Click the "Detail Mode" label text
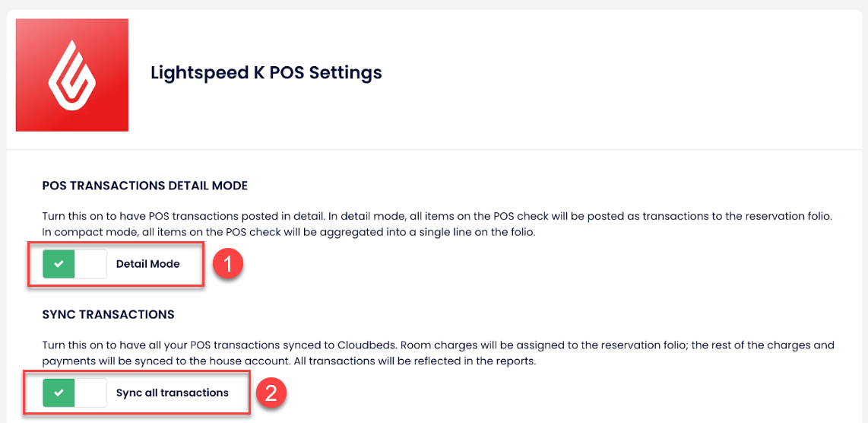The image size is (868, 423). (147, 264)
